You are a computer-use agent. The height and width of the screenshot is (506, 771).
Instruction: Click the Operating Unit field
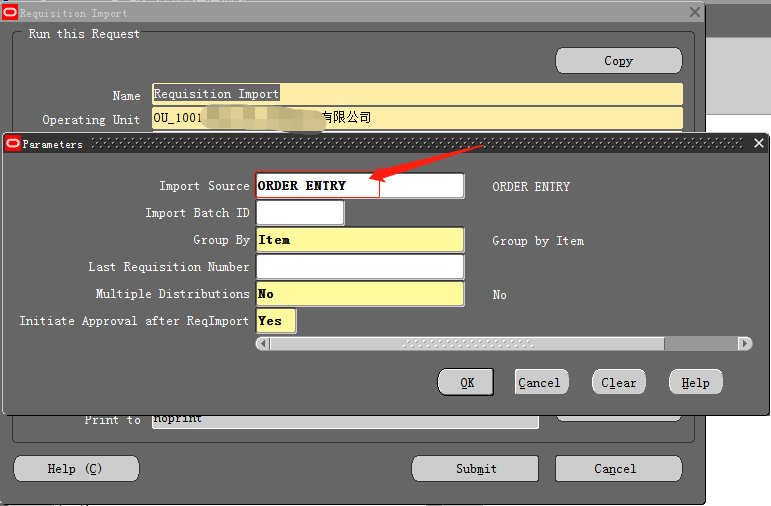click(417, 119)
